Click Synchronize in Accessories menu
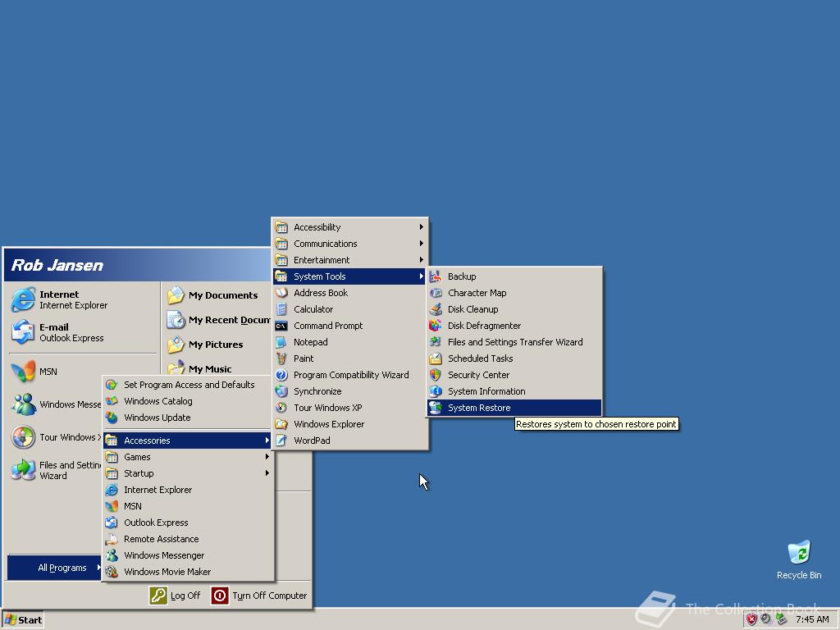 (x=349, y=391)
